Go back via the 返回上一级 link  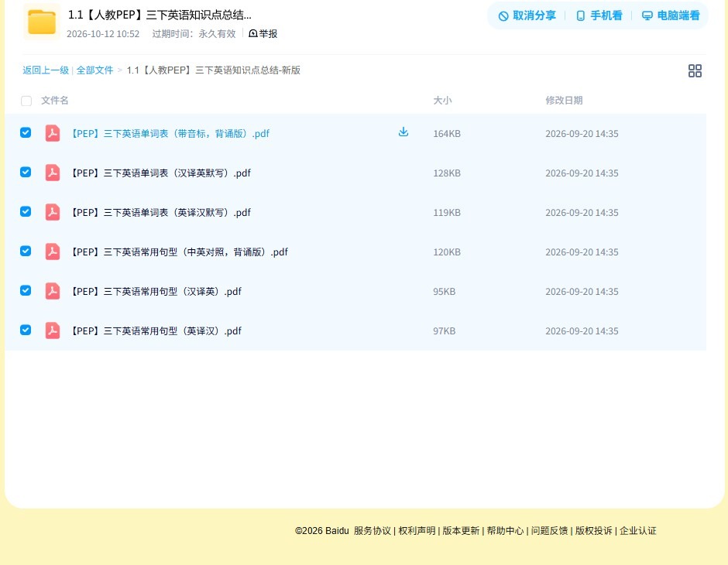pos(46,70)
